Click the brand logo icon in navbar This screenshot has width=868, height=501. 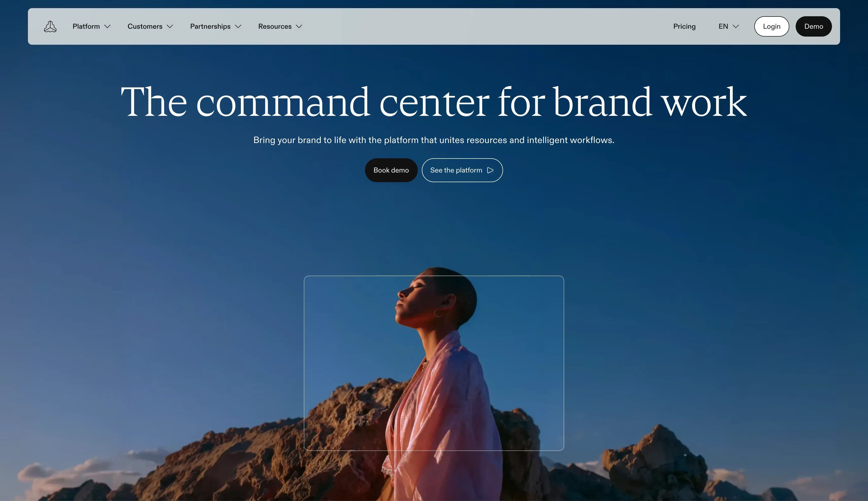point(50,26)
